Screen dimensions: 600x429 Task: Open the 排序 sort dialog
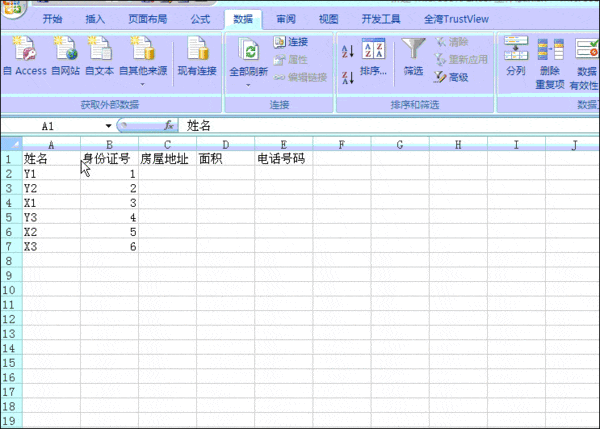[373, 56]
